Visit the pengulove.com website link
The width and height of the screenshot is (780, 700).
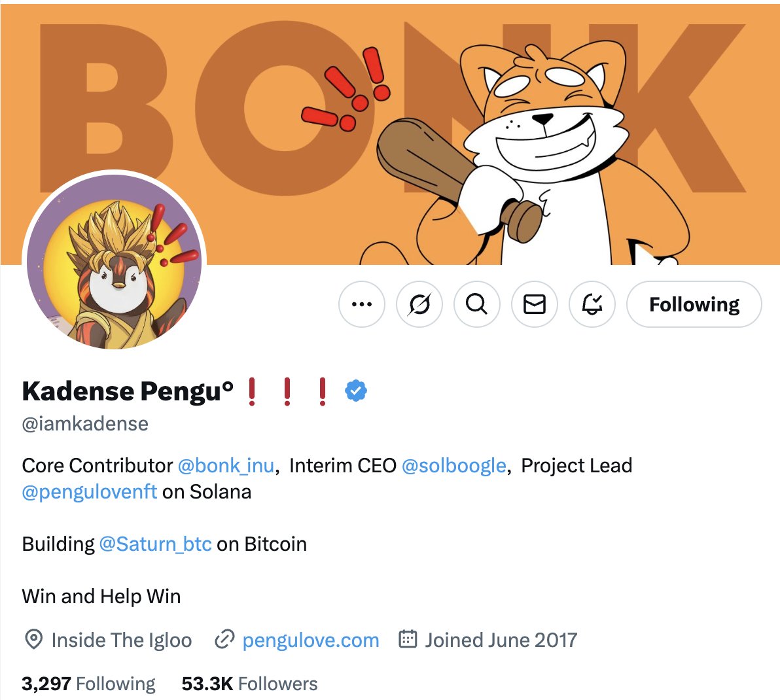click(311, 640)
